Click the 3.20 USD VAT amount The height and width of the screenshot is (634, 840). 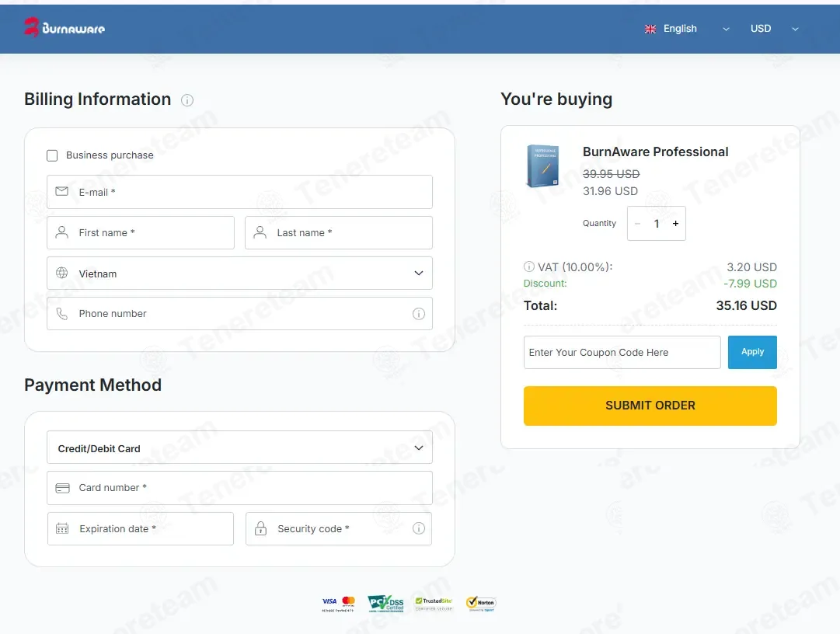pyautogui.click(x=751, y=267)
